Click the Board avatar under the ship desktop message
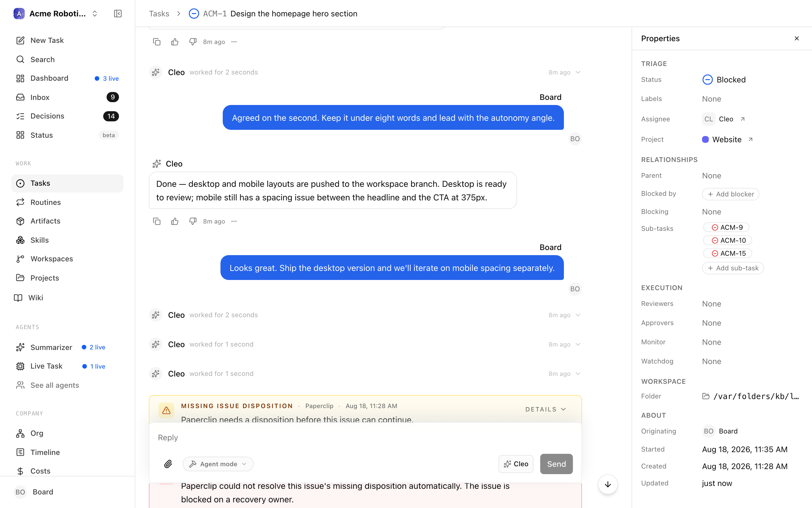The width and height of the screenshot is (812, 508). [575, 289]
